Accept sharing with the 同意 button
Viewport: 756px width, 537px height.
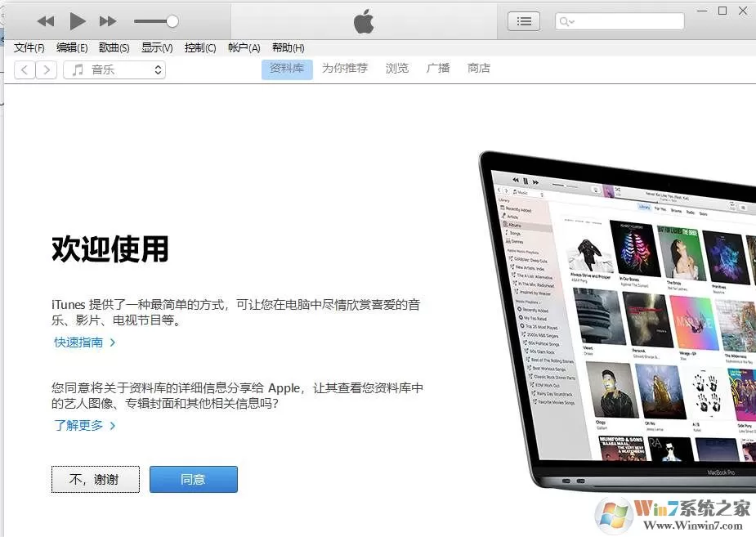[x=194, y=479]
